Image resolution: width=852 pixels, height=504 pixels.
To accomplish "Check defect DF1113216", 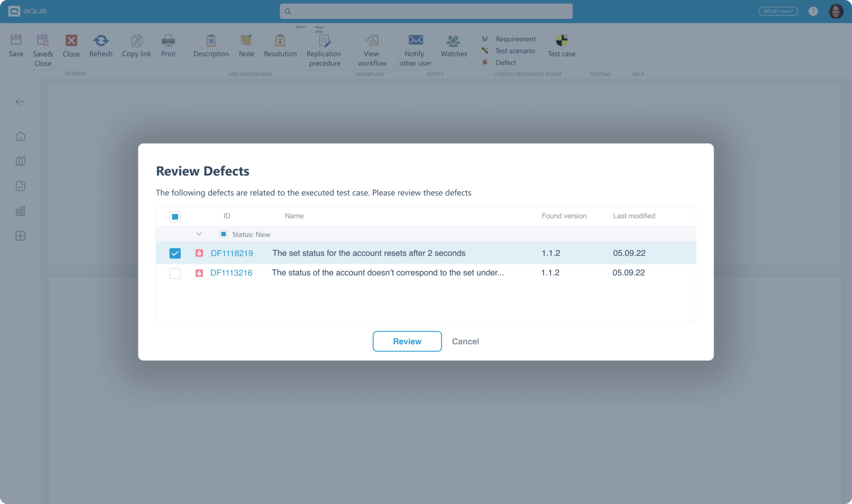I will click(175, 273).
